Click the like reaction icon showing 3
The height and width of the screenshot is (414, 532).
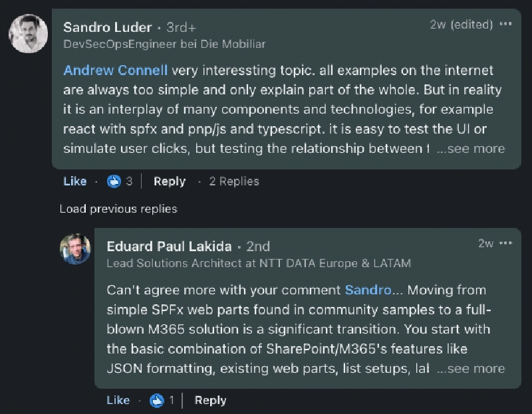coord(114,181)
